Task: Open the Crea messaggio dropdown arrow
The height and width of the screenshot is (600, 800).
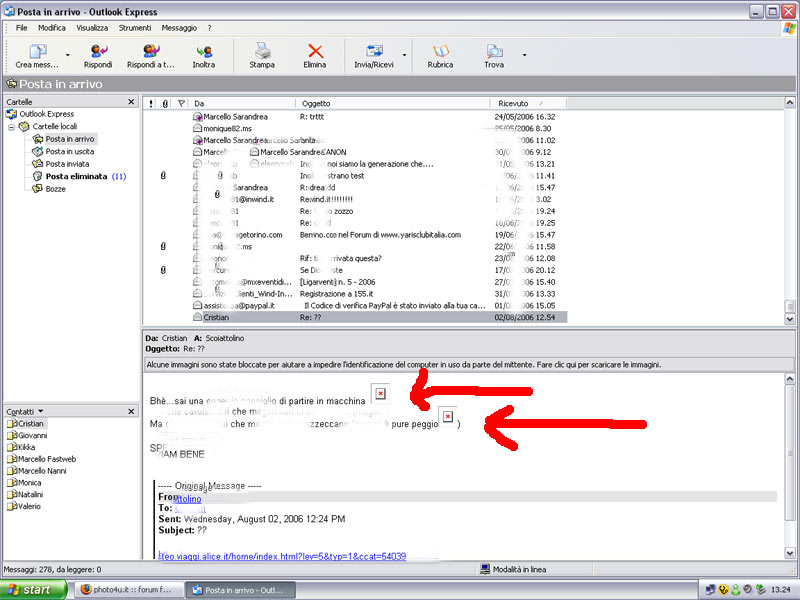Action: click(67, 55)
